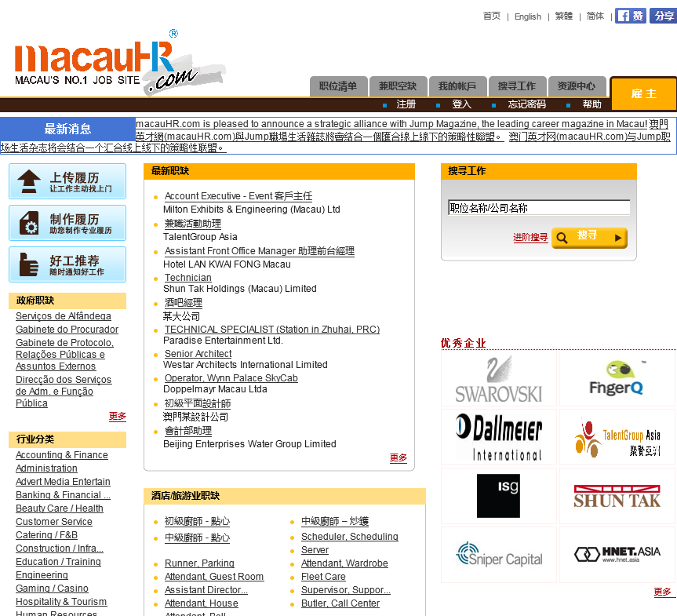
Task: Open Gaming / Casino category
Action: (52, 589)
